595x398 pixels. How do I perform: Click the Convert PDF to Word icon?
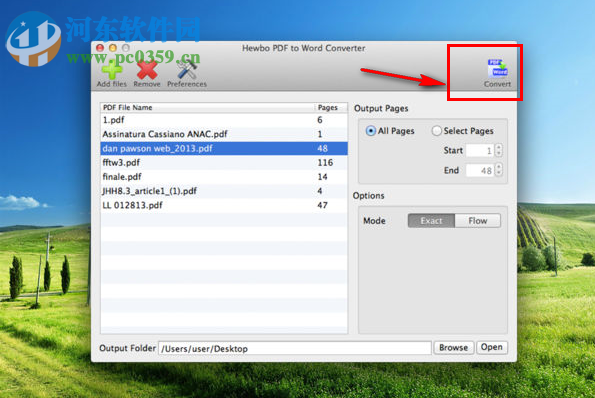[497, 68]
